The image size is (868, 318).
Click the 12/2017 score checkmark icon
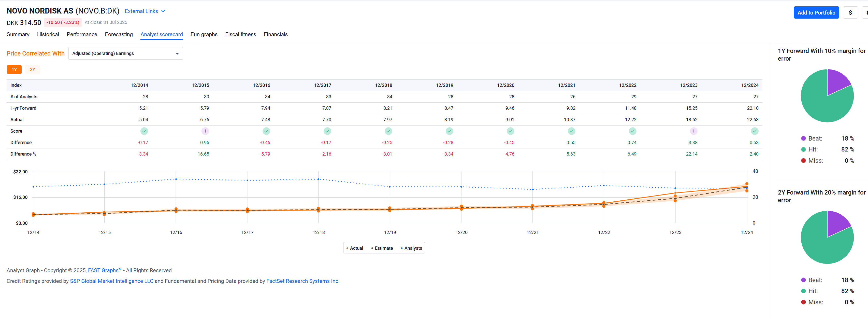pos(327,131)
